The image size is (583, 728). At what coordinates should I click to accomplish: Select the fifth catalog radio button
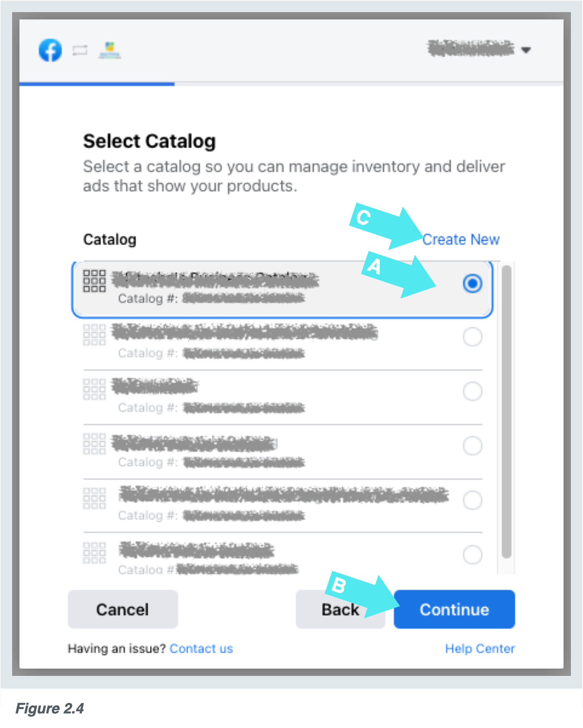(473, 500)
